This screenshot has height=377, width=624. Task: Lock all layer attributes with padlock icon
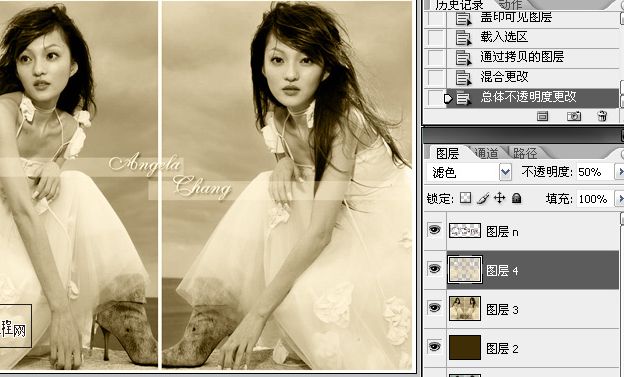[517, 198]
